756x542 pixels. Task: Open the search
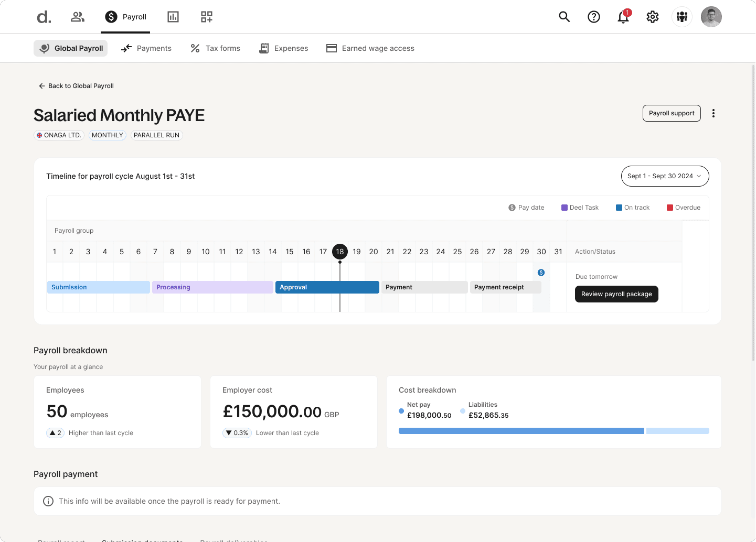(x=564, y=16)
